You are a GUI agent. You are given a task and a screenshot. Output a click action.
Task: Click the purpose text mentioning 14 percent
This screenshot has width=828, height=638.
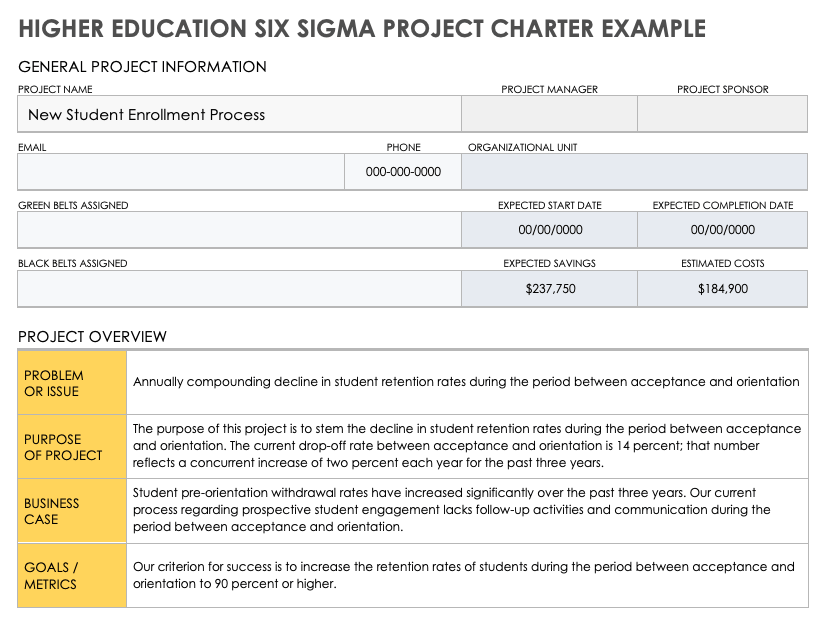(466, 446)
